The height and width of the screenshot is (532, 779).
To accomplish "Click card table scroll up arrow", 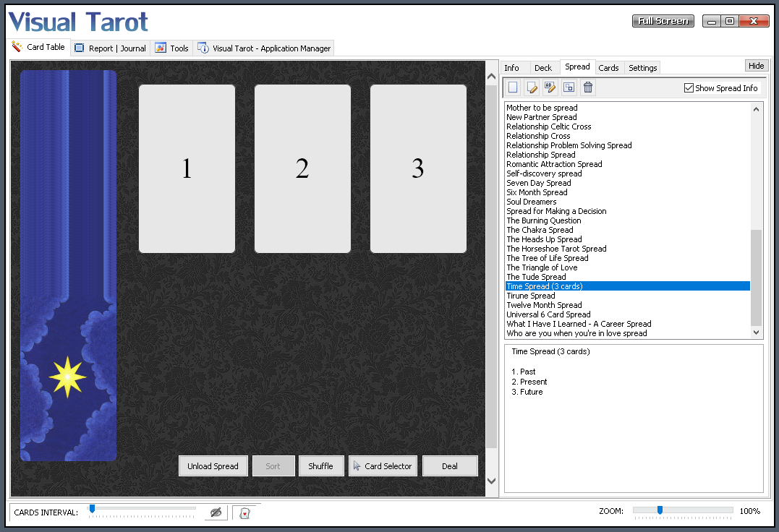I will tap(492, 77).
